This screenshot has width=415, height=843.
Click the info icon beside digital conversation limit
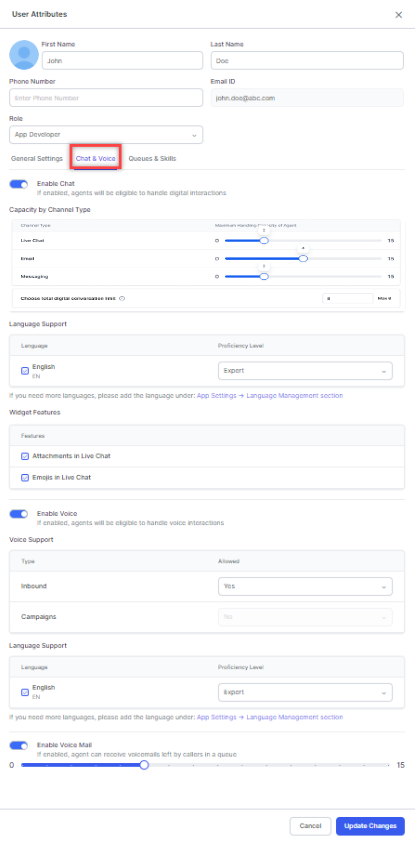[x=122, y=298]
